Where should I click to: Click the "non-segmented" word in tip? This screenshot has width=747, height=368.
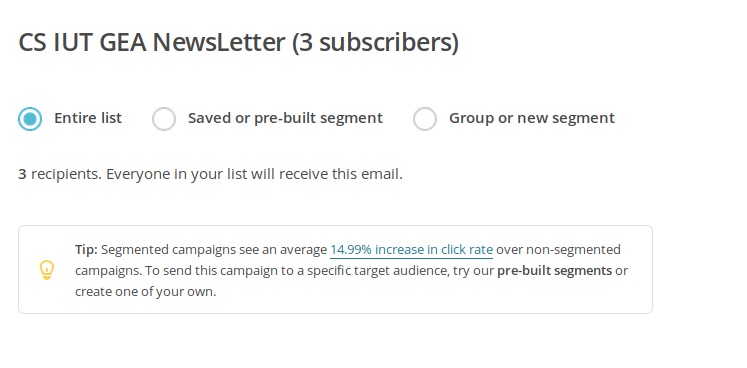(573, 250)
